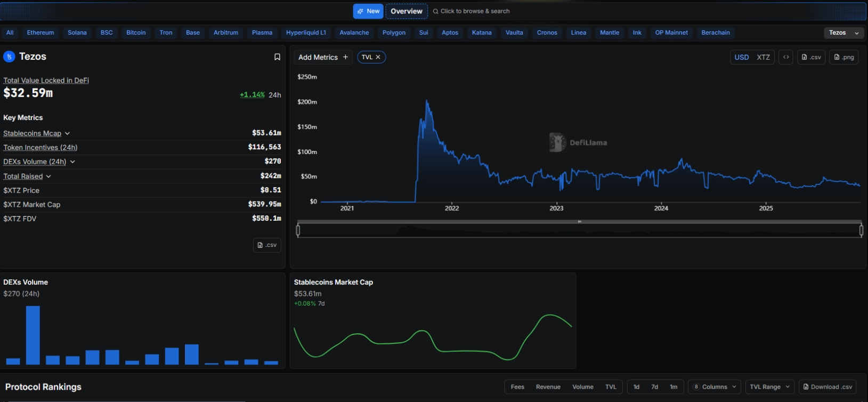The height and width of the screenshot is (402, 868).
Task: Click the browse and search field
Action: [x=474, y=11]
